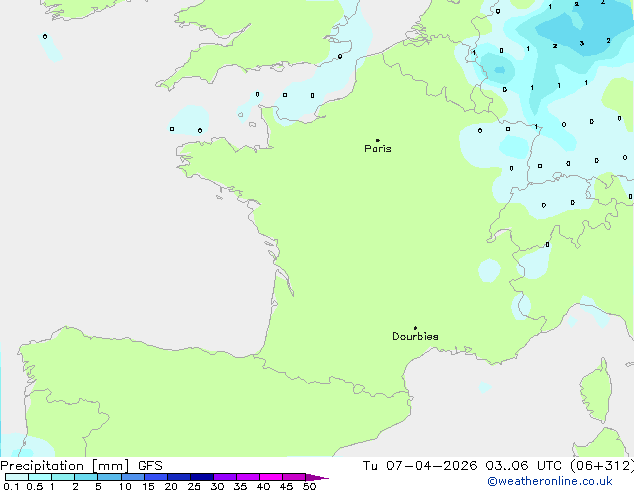
Task: Select the black dot marker above Paris
Action: tap(378, 140)
